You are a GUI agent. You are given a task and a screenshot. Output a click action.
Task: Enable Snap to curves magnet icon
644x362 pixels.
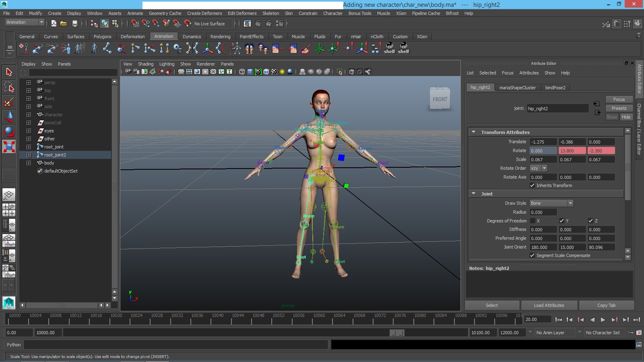coord(146,23)
